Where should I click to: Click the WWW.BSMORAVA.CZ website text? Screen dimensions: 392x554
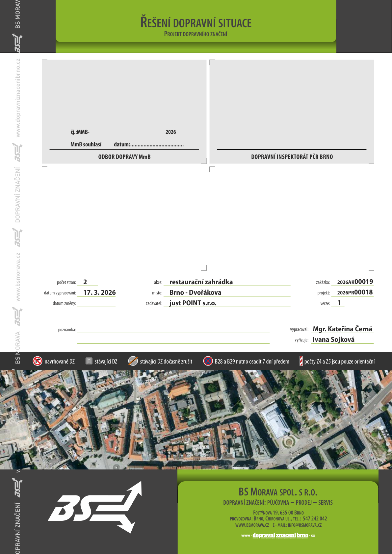(252, 525)
